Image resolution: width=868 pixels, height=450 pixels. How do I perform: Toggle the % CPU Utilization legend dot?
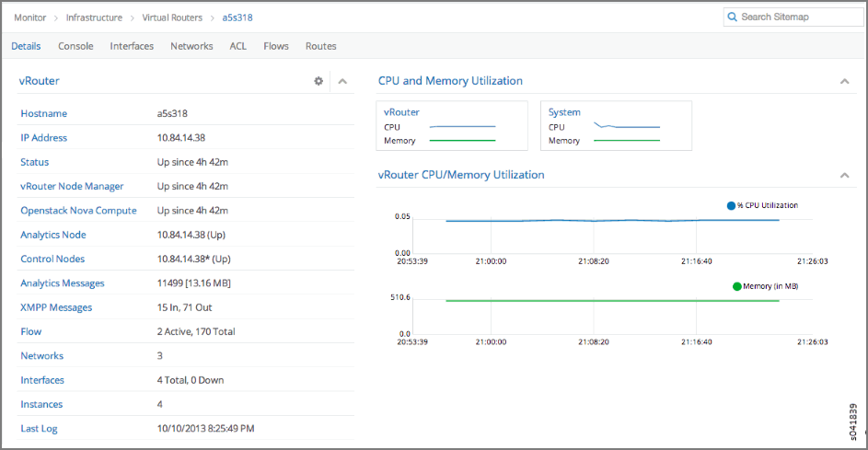tap(732, 205)
